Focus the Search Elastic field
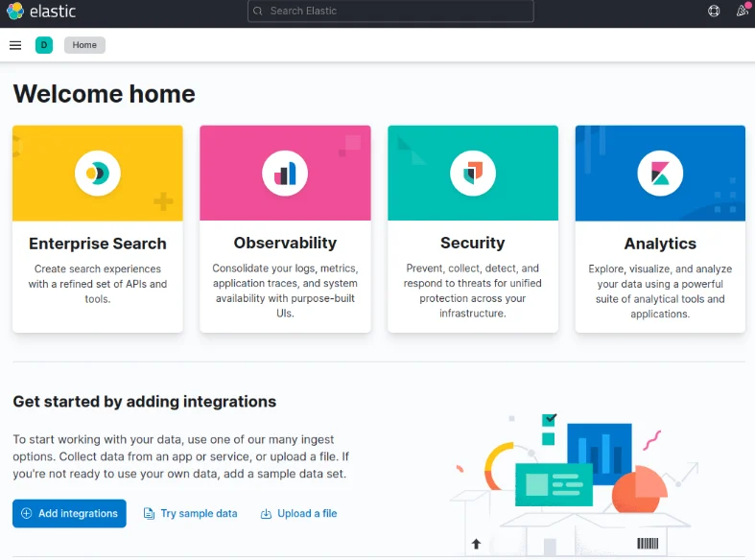 tap(390, 11)
